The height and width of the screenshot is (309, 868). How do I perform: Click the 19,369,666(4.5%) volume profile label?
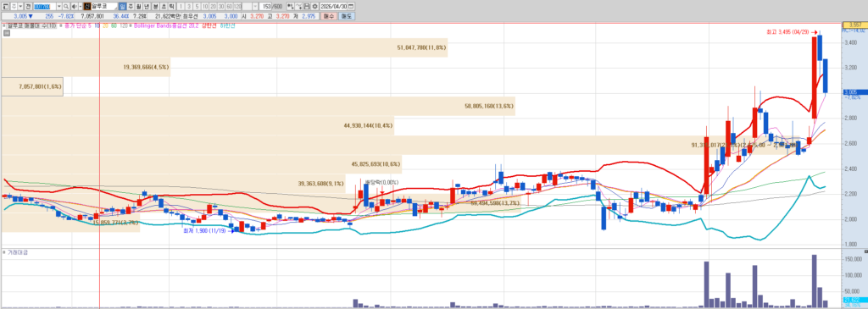click(x=146, y=67)
